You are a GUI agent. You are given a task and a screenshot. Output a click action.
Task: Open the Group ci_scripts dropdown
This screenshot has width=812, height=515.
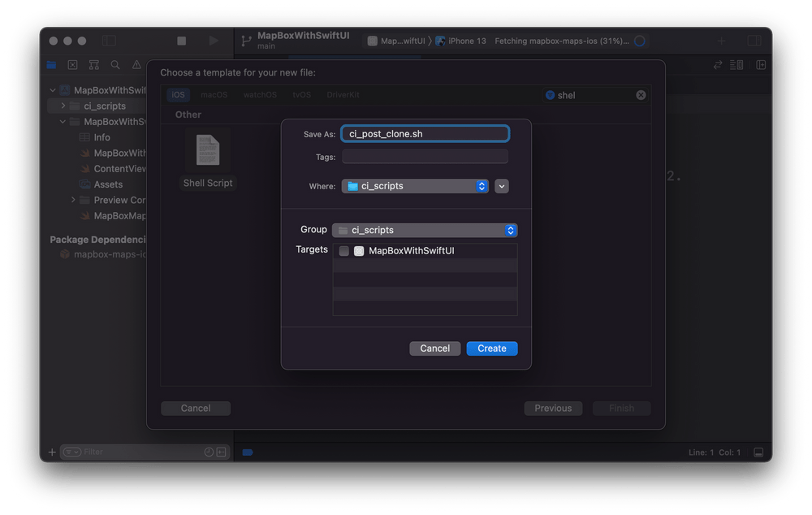[x=425, y=230]
